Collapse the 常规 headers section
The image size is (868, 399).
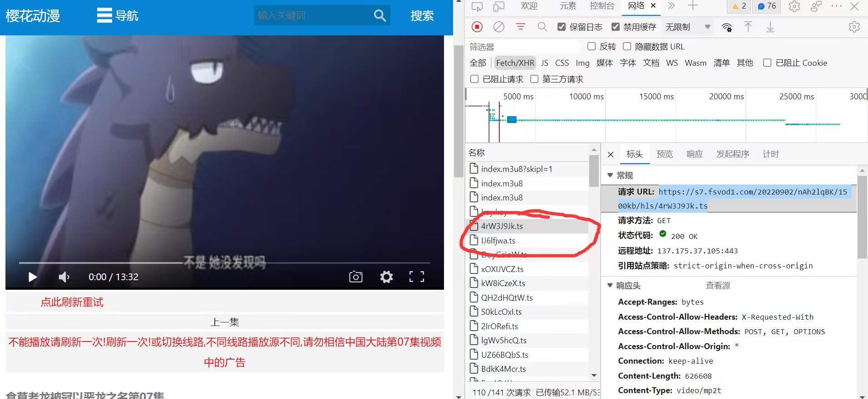610,175
